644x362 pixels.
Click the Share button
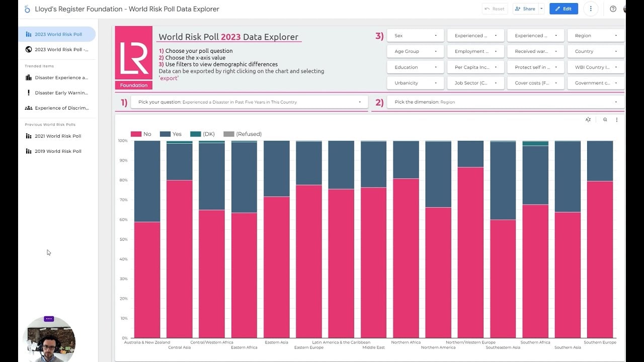[x=525, y=9]
